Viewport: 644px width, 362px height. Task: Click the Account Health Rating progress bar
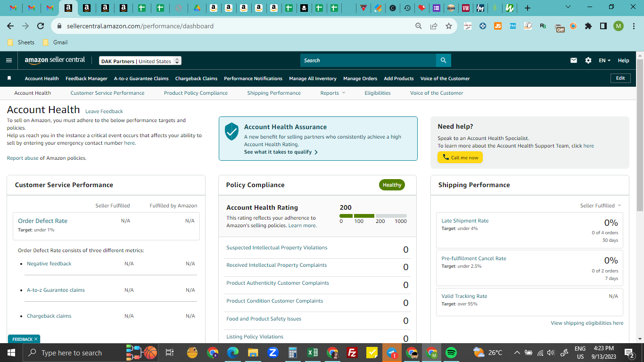tap(373, 216)
